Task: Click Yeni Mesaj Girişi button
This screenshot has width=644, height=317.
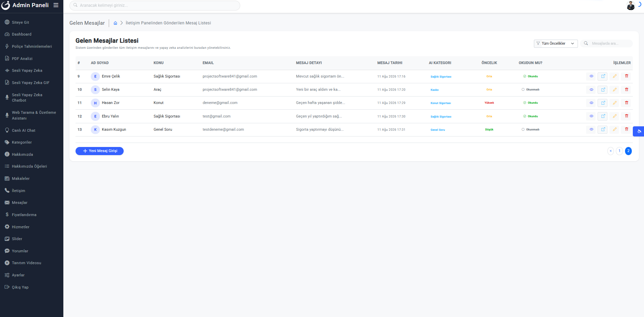Action: (x=100, y=151)
